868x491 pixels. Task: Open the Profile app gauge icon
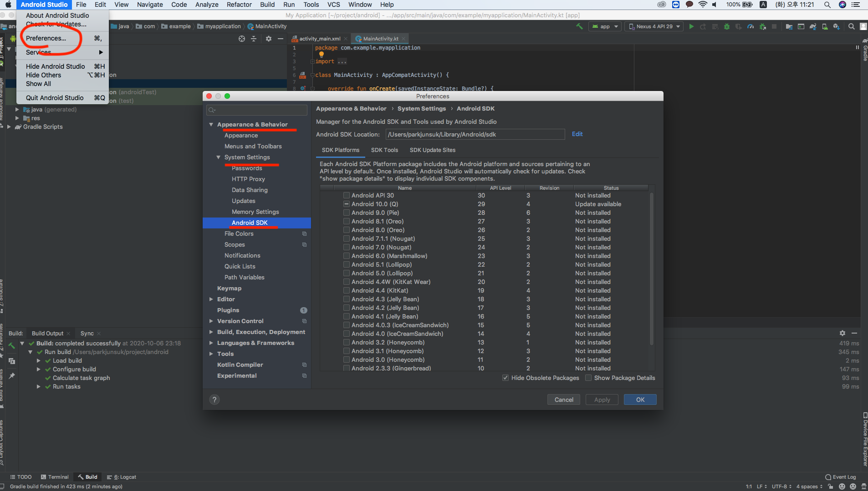tap(751, 26)
